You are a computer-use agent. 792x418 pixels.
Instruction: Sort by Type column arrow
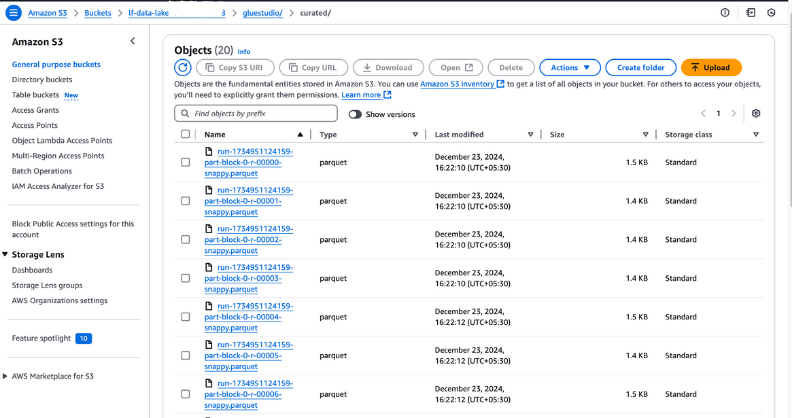pos(415,134)
